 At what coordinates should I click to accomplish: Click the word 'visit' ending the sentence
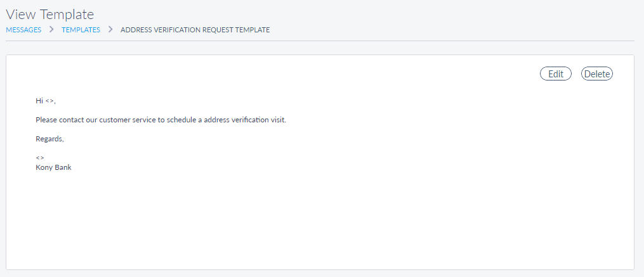pos(278,120)
